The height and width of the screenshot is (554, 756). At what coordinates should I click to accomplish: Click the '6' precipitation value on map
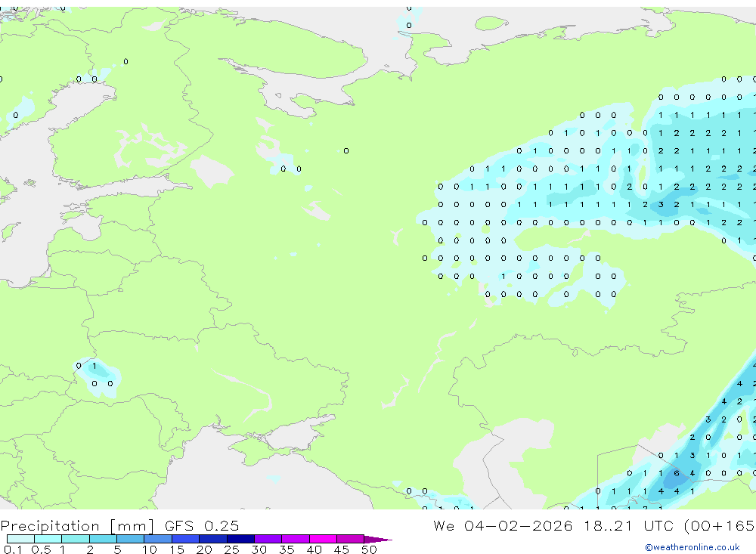(x=677, y=473)
